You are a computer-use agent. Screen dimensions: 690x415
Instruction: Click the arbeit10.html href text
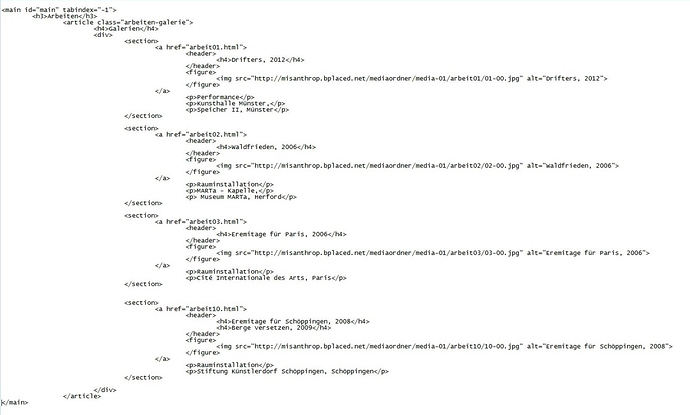click(x=216, y=308)
